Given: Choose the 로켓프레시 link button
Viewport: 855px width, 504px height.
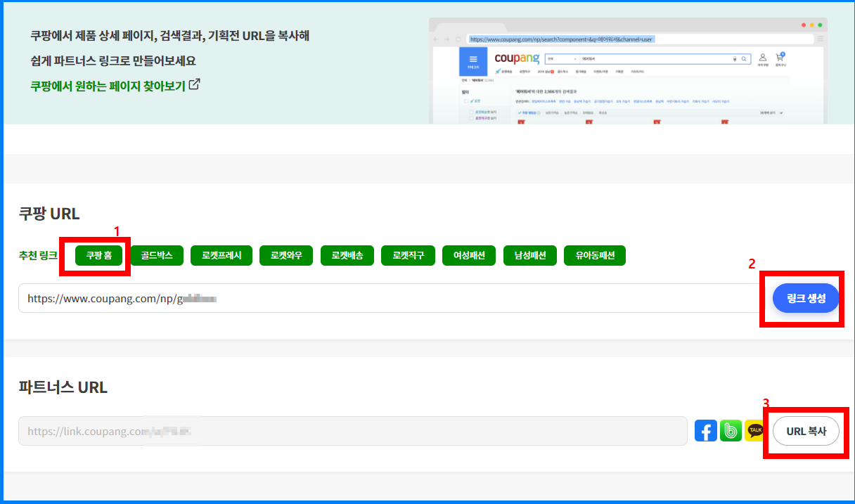Looking at the screenshot, I should [221, 256].
